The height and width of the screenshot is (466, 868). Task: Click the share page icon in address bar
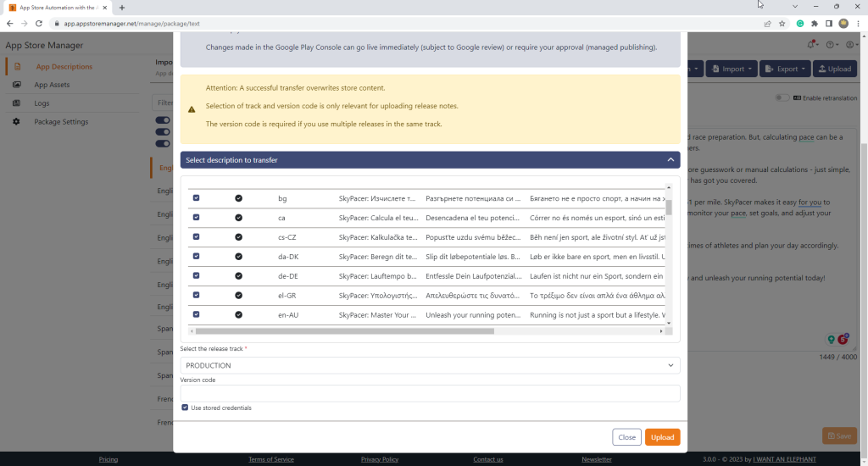tap(767, 23)
